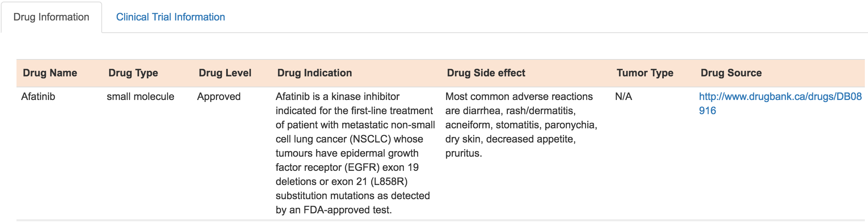Select the Afatinib drug name cell
Screen dimensions: 868x222
pos(38,97)
